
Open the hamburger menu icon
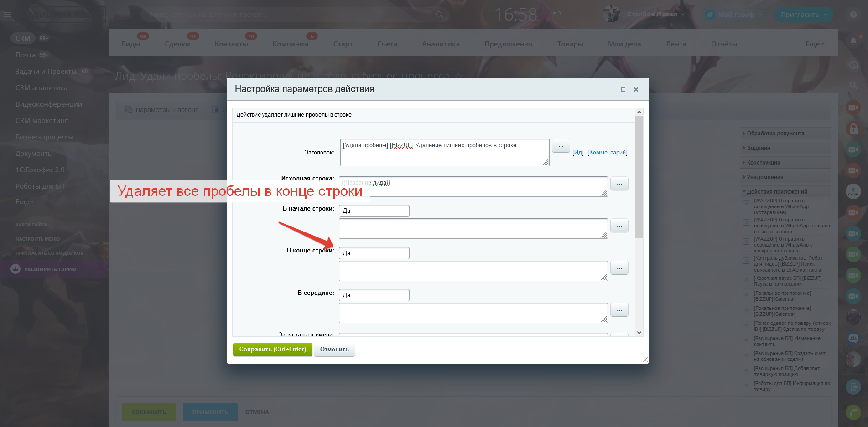[x=8, y=15]
